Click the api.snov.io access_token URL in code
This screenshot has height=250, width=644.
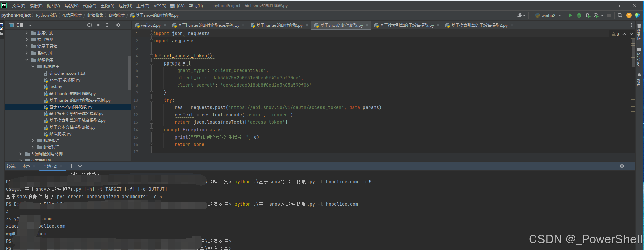point(286,107)
